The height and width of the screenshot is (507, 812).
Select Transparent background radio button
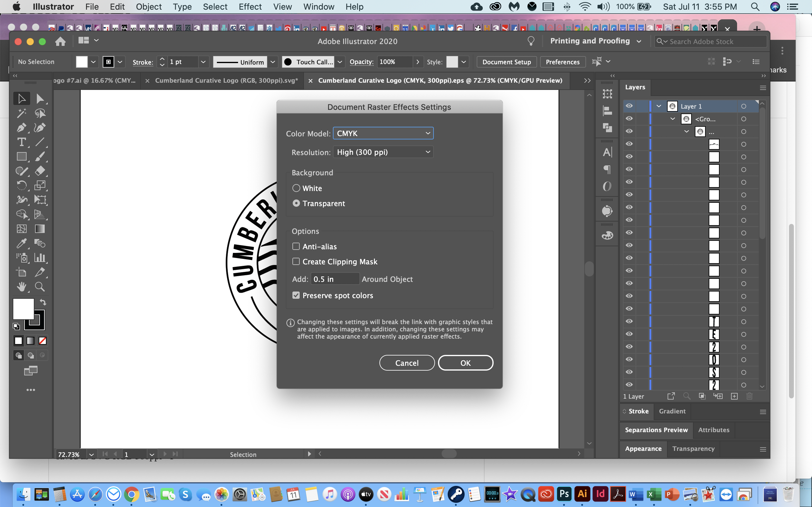pos(296,203)
